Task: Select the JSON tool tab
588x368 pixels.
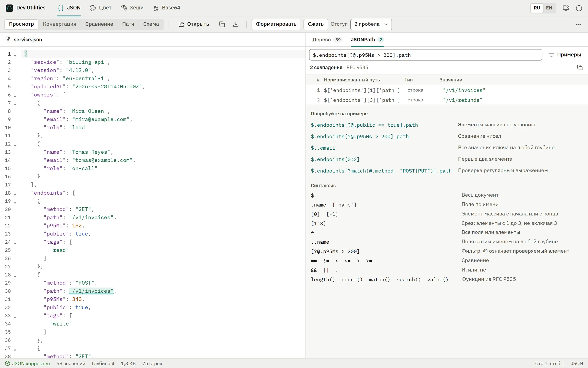Action: [69, 8]
